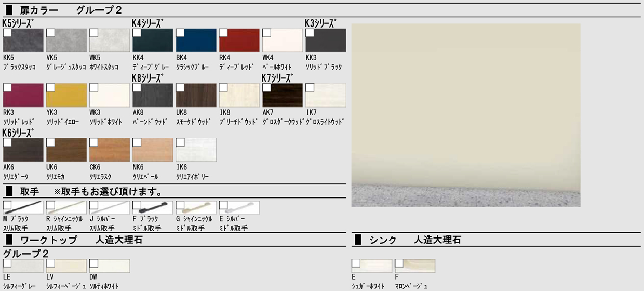Tick the checkbox on KK4 ディープグレー
This screenshot has height=291, width=644.
click(x=137, y=33)
